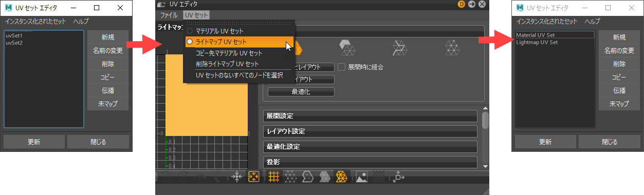Viewport: 644px width, 195px height.
Task: Expand レイアウト設定 section
Action: click(x=370, y=131)
